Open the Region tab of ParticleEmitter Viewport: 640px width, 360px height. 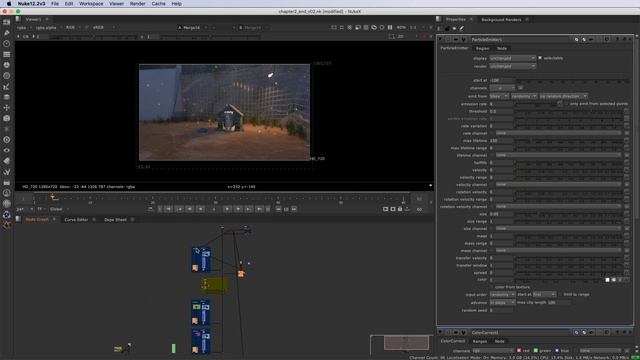[482, 48]
